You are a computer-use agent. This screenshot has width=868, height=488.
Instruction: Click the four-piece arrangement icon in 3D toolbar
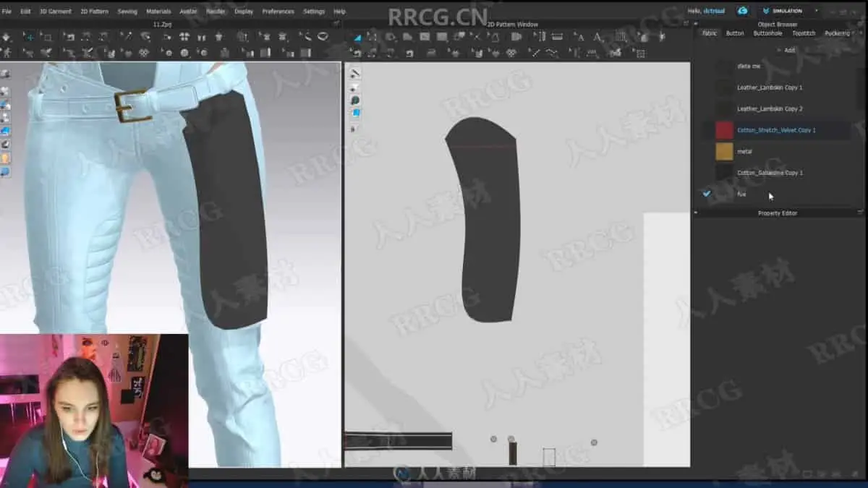[184, 37]
